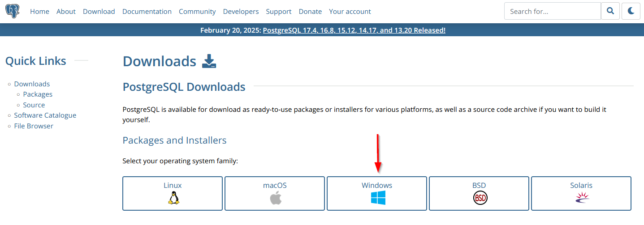
Task: Select the BSD logo icon
Action: pyautogui.click(x=480, y=198)
